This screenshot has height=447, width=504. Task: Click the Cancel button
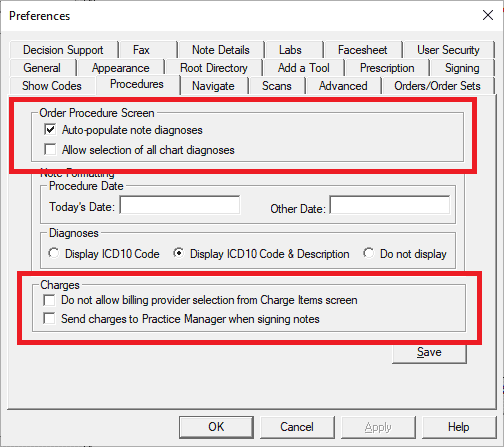[297, 427]
